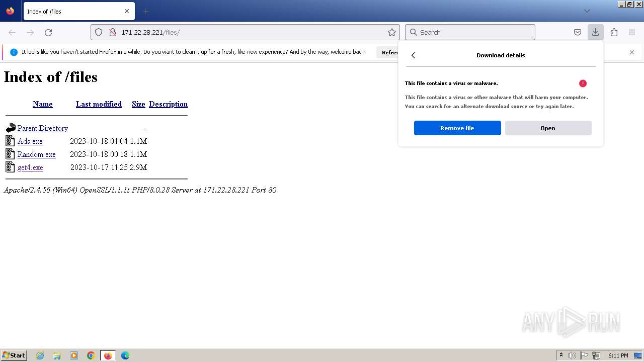Open the volume speaker tray icon
The height and width of the screenshot is (362, 644).
pos(572,355)
